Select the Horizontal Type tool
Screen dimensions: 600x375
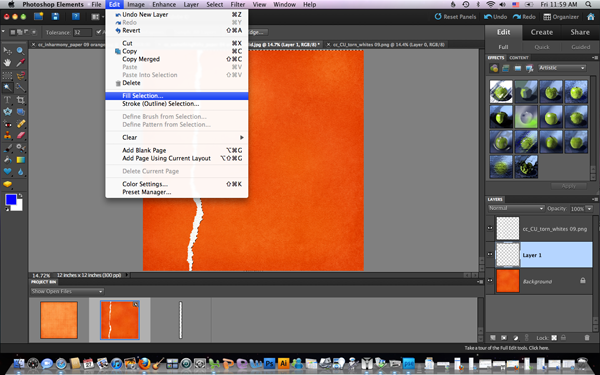click(7, 100)
